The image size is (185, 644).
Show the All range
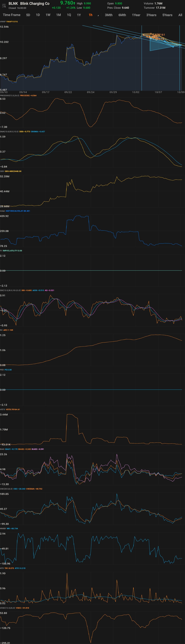pyautogui.click(x=180, y=15)
